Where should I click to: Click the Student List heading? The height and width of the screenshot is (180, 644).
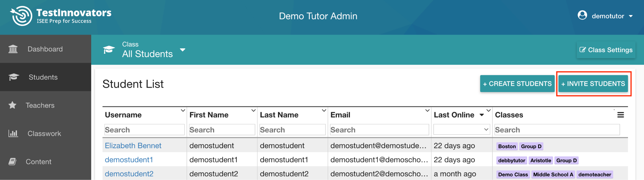[133, 84]
